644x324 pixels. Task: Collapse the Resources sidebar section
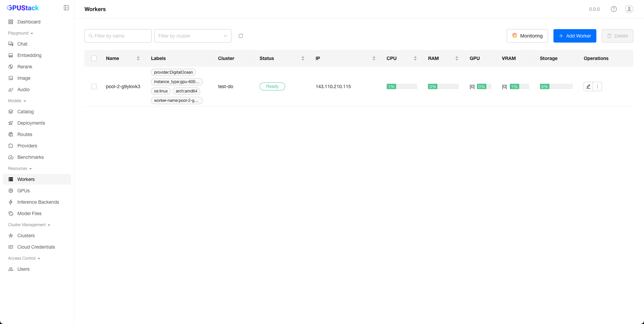tap(20, 169)
